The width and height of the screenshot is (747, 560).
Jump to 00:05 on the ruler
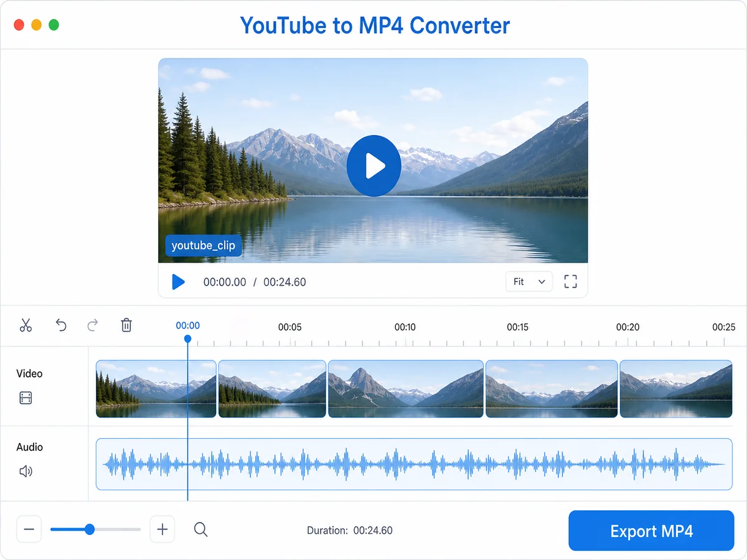click(289, 327)
